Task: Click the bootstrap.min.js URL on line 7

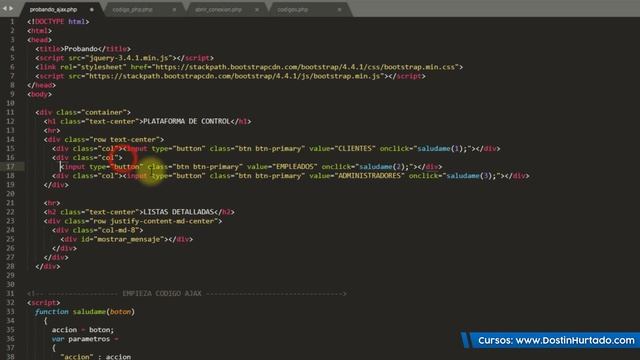Action: coord(235,76)
